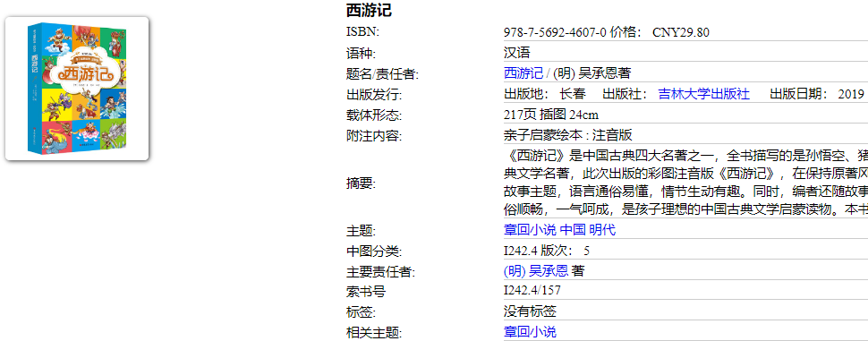Click the 西游记 book cover thumbnail

[x=77, y=89]
